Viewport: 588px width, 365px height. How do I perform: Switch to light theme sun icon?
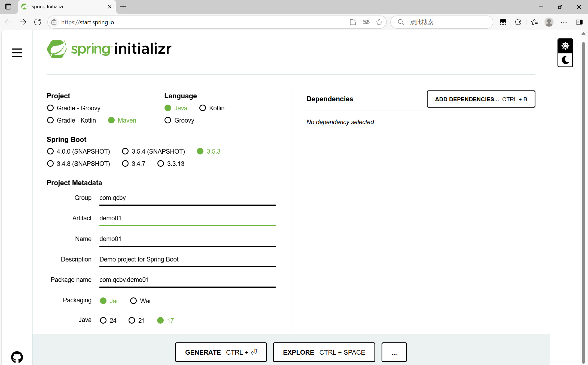pyautogui.click(x=565, y=46)
